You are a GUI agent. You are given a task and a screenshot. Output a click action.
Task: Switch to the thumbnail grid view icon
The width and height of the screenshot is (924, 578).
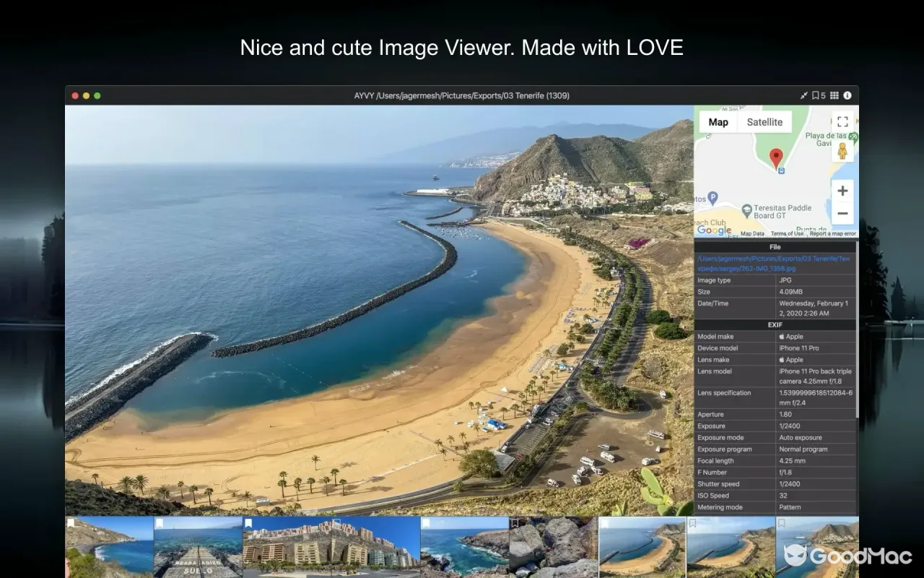click(x=834, y=95)
